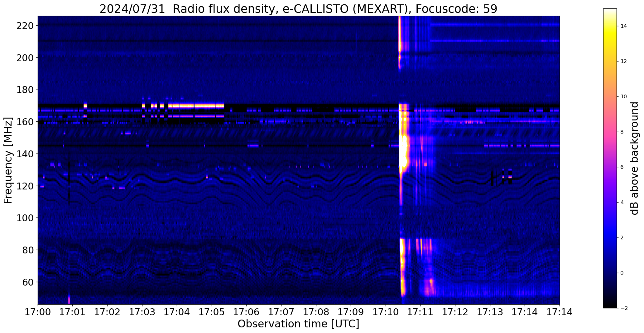Click the bright burst at 17:10:30 near 140 MHz

pos(404,153)
